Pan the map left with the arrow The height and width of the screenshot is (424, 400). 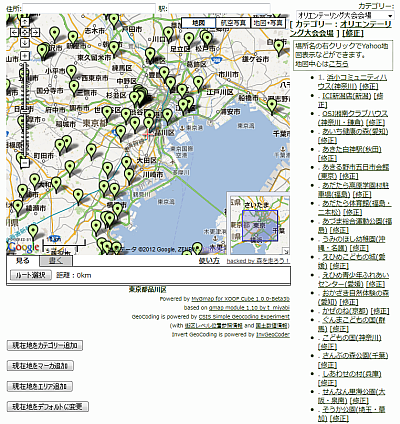click(x=15, y=32)
